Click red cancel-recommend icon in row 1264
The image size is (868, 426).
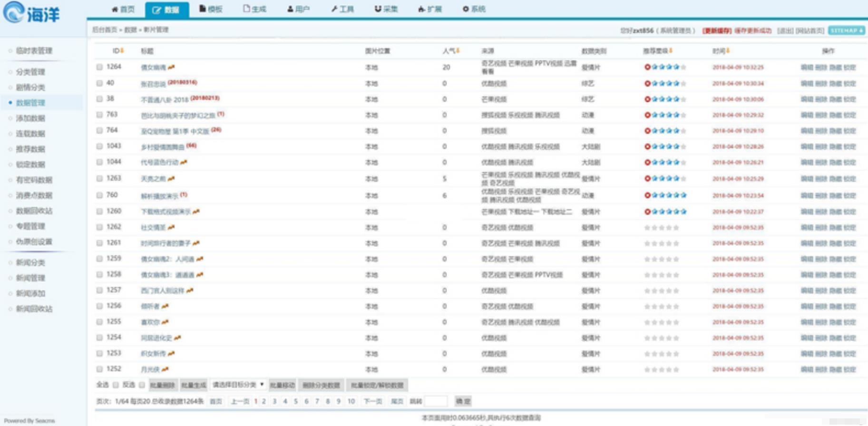(x=647, y=67)
